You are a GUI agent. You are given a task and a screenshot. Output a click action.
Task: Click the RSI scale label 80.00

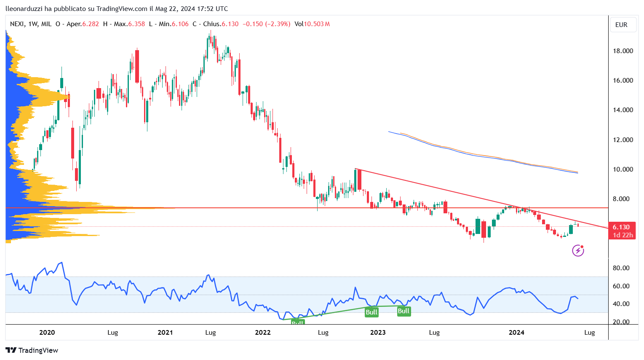tap(621, 268)
